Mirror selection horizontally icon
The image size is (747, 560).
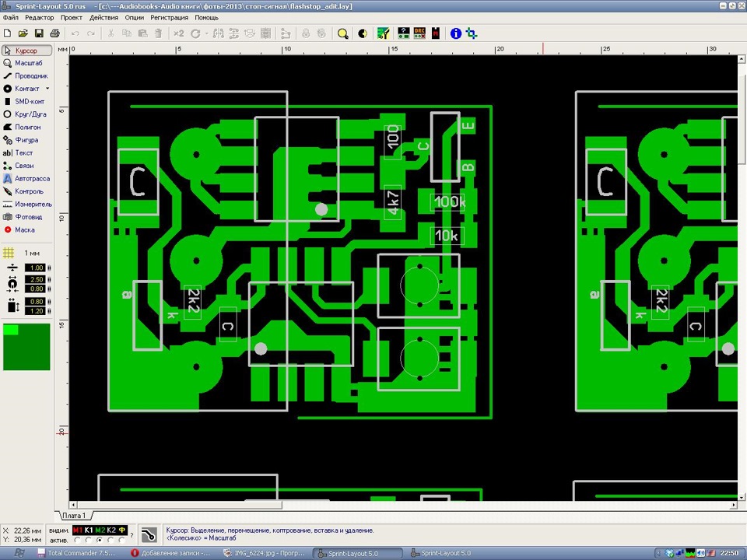(218, 33)
